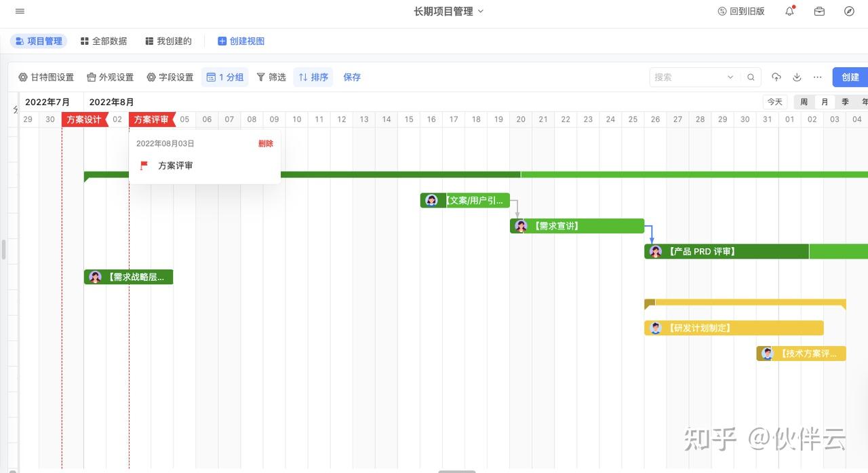Click avatar on 【需求战略层... task

pos(95,277)
